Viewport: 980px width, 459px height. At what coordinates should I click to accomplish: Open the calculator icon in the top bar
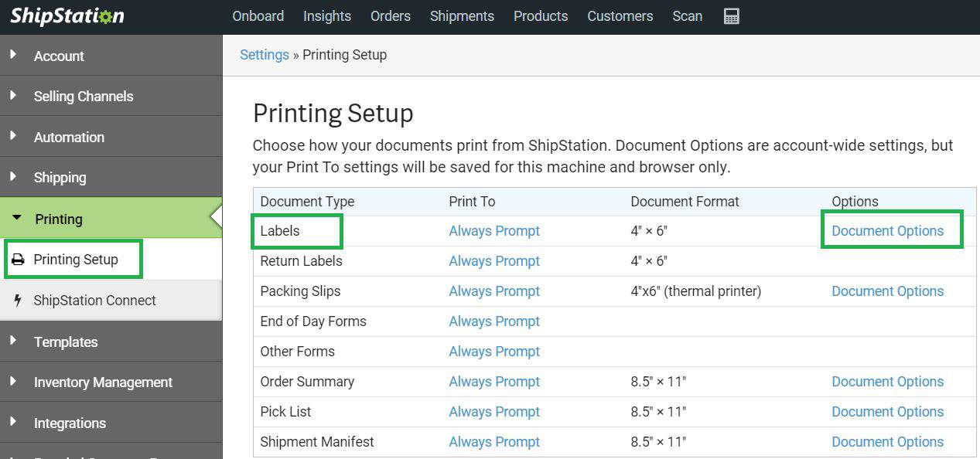click(x=731, y=15)
